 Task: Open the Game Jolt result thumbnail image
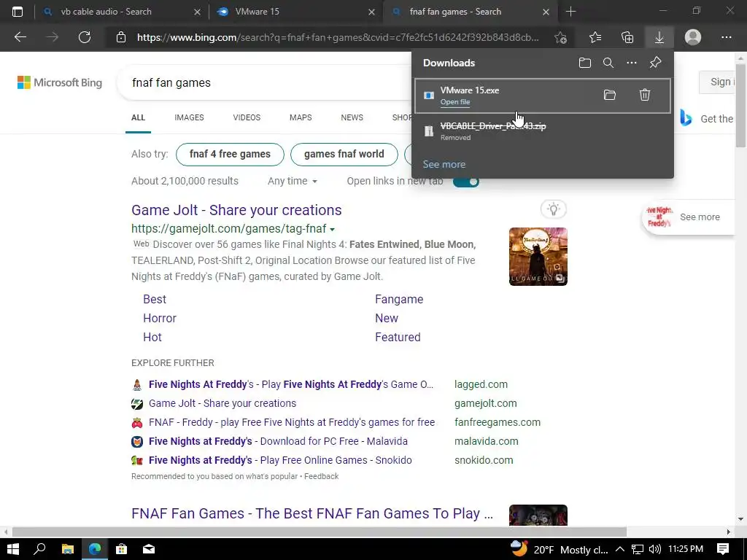(538, 257)
